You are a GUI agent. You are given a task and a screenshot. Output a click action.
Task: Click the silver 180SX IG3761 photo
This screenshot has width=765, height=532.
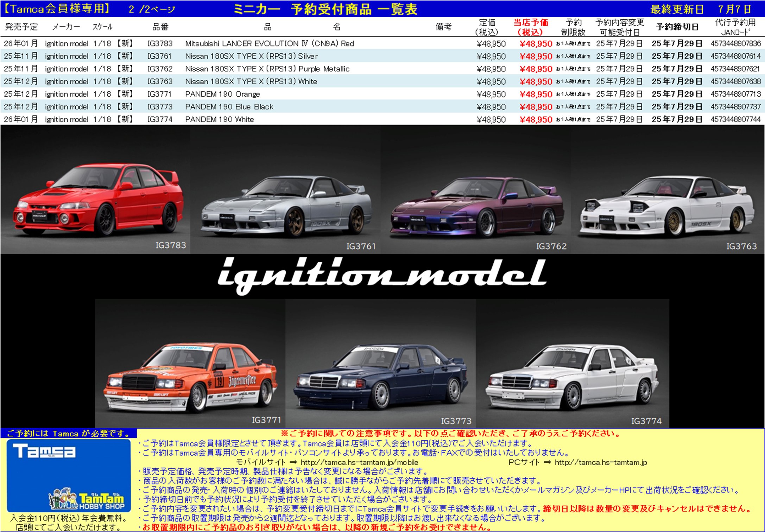(x=285, y=189)
